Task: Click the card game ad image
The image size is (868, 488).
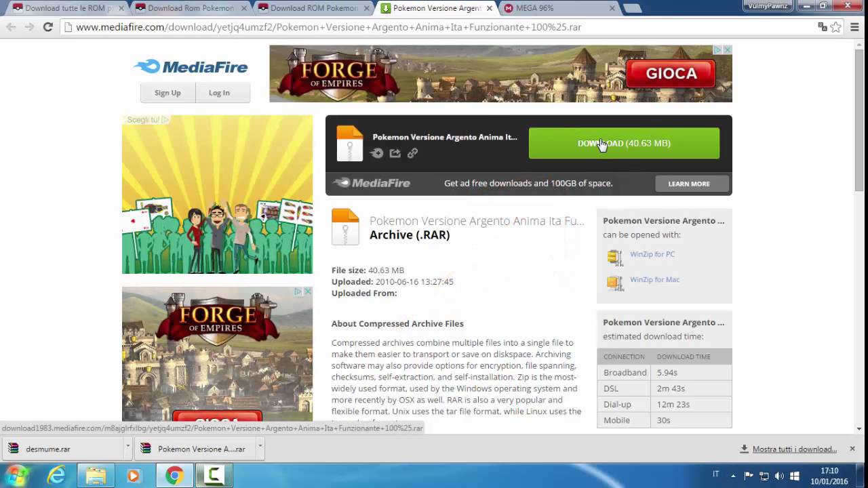Action: click(217, 194)
